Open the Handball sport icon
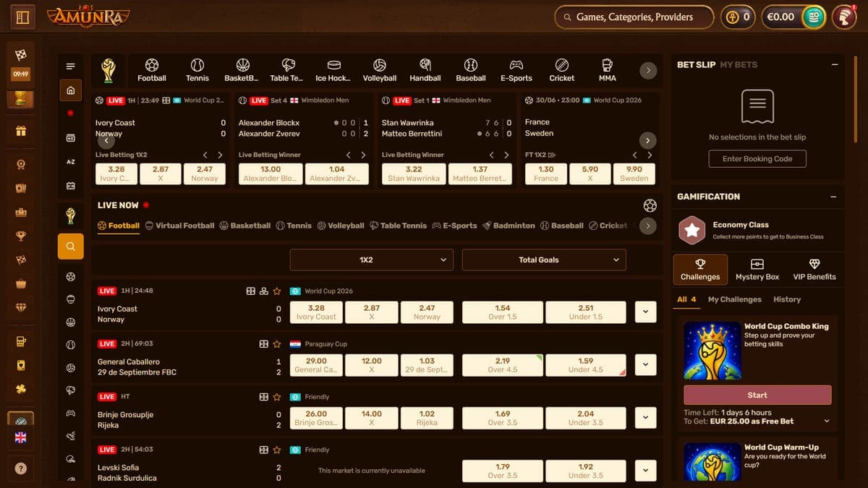Screen dimensions: 868x488 pyautogui.click(x=425, y=70)
